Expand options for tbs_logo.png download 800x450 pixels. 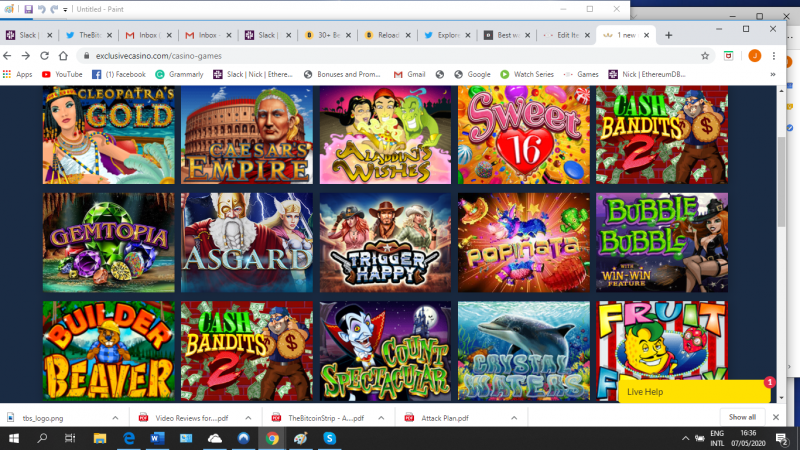click(x=115, y=418)
